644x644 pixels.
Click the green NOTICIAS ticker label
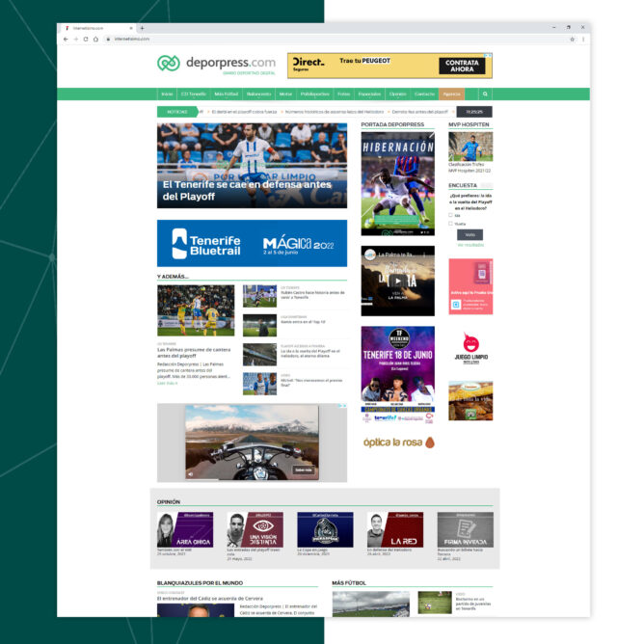177,112
